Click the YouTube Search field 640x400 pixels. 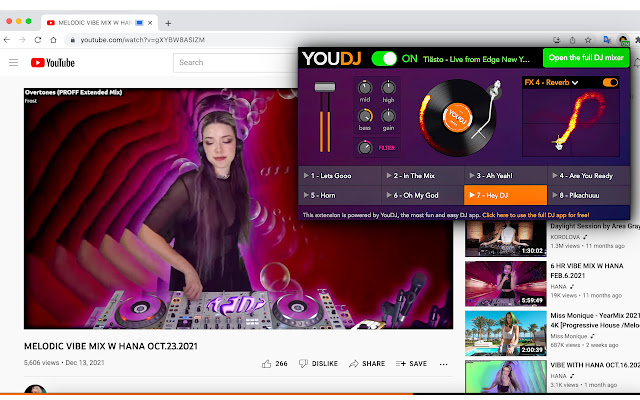(x=237, y=62)
